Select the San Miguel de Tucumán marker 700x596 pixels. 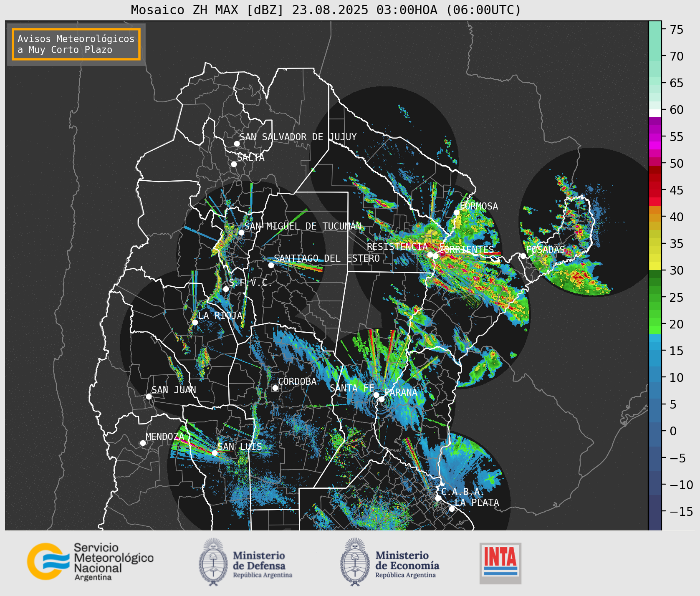241,232
